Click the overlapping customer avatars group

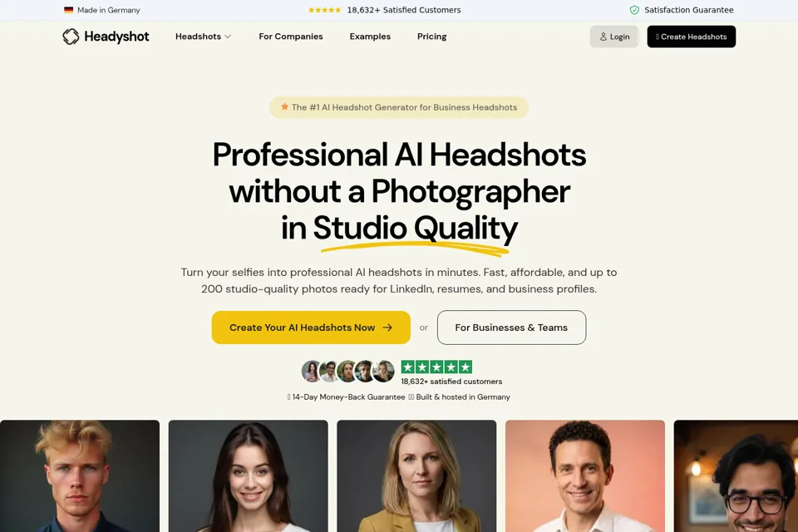(348, 371)
